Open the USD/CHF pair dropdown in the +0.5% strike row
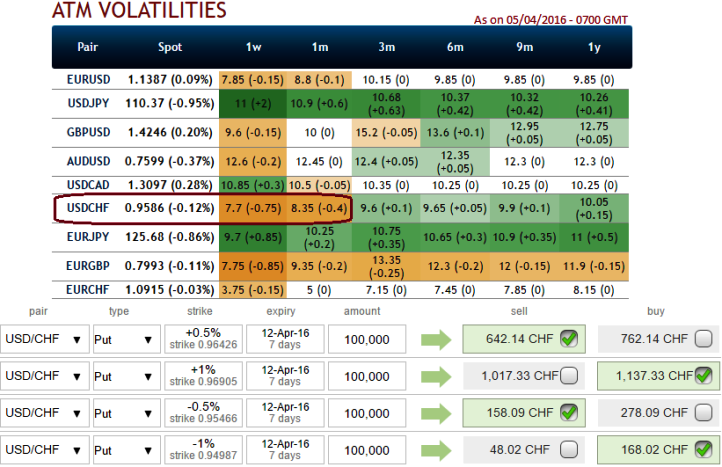Image resolution: width=722 pixels, height=467 pixels. [42, 340]
